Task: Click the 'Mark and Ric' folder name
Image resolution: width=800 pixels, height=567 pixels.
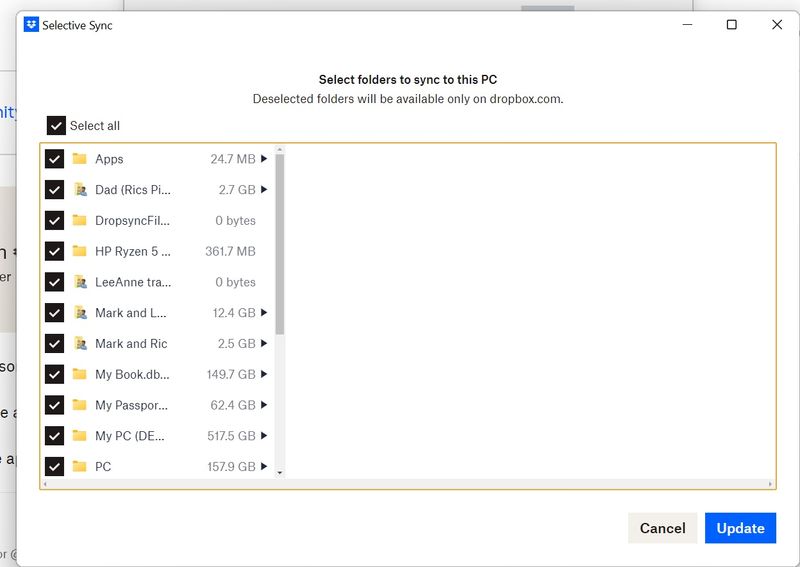Action: pos(131,343)
